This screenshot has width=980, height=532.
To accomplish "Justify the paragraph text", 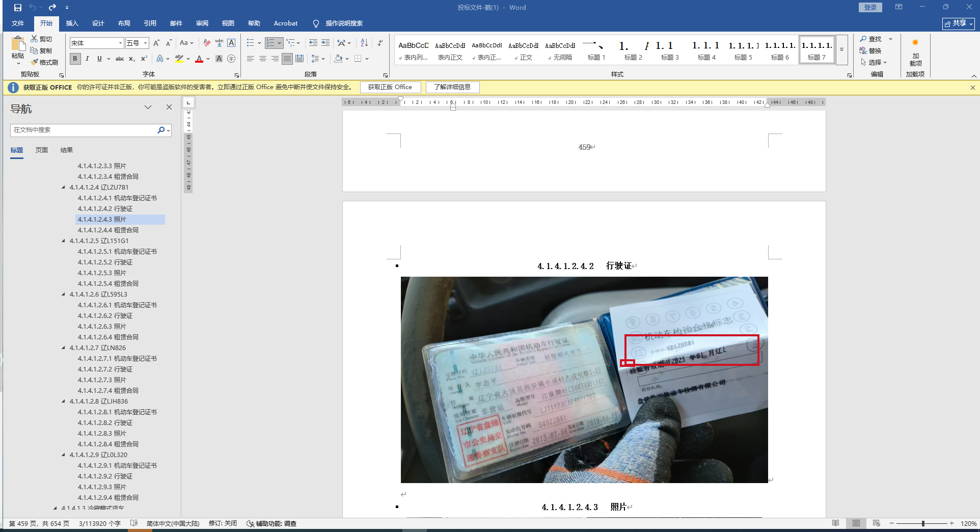I will point(287,59).
